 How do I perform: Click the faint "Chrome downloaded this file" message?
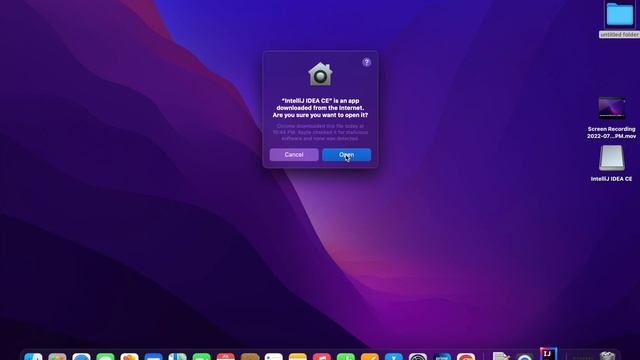(x=320, y=132)
